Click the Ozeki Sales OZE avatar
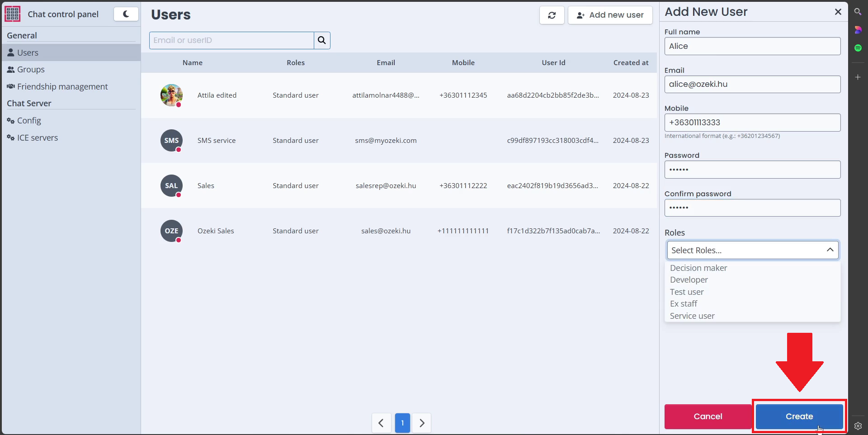The height and width of the screenshot is (435, 868). click(x=171, y=231)
